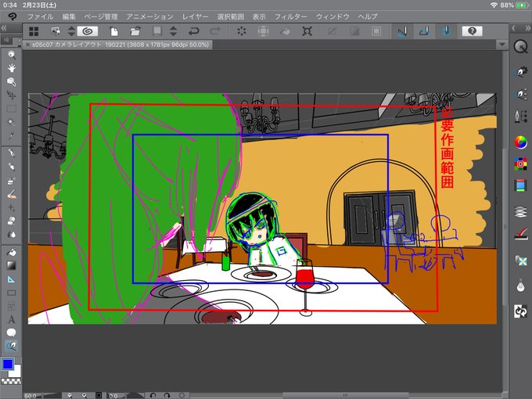532x399 pixels.
Task: Select the s05c07 カメラレイアウト document tab
Action: pos(120,45)
